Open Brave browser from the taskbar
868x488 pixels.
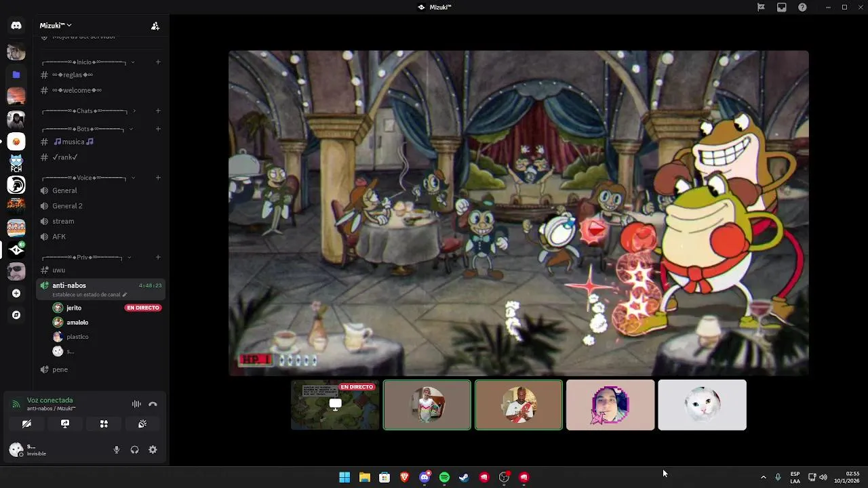click(x=405, y=477)
